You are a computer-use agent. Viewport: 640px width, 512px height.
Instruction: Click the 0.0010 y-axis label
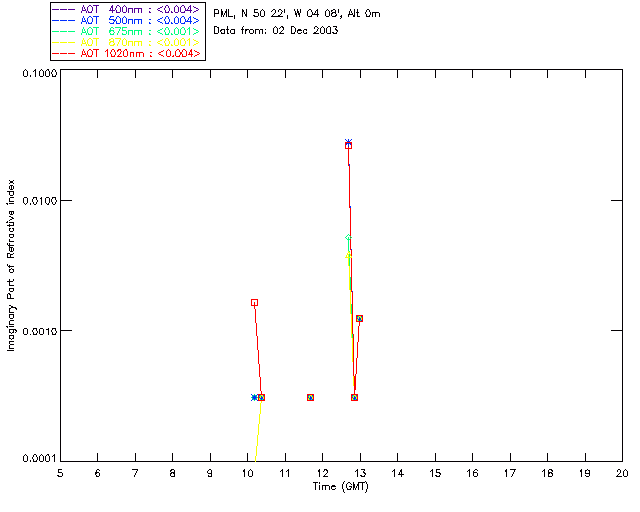pyautogui.click(x=40, y=331)
